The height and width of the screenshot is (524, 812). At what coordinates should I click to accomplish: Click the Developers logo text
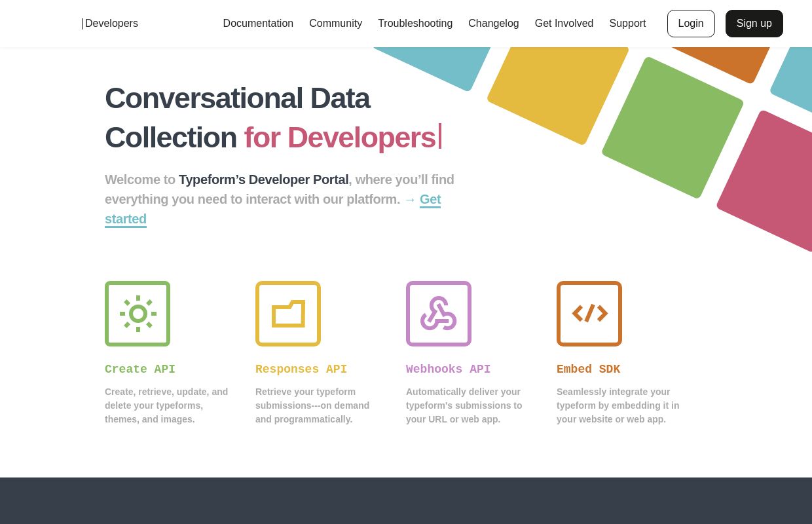click(x=111, y=24)
